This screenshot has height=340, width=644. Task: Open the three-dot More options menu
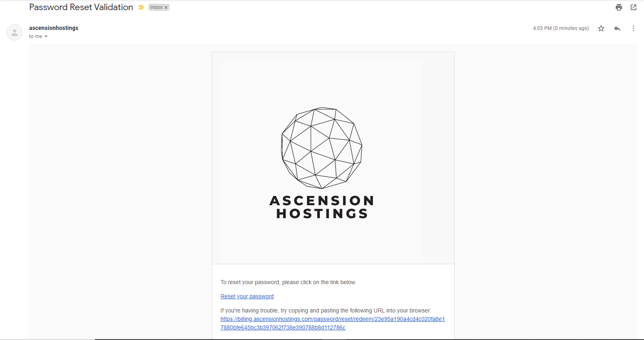tap(633, 28)
